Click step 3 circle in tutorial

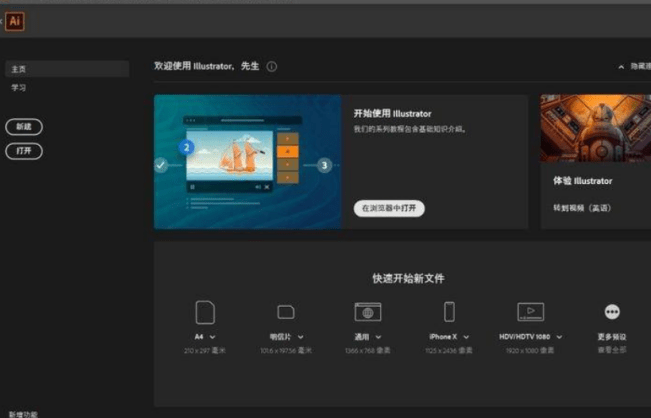click(x=325, y=165)
